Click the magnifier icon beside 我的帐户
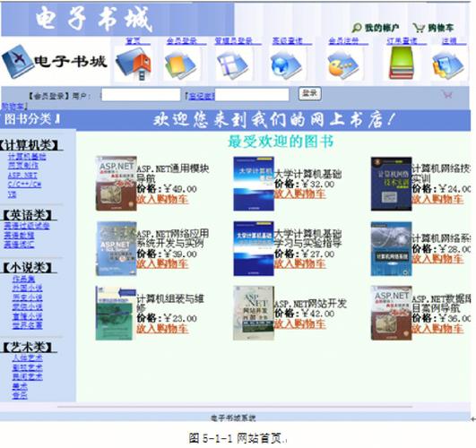The width and height of the screenshot is (476, 448). point(357,28)
